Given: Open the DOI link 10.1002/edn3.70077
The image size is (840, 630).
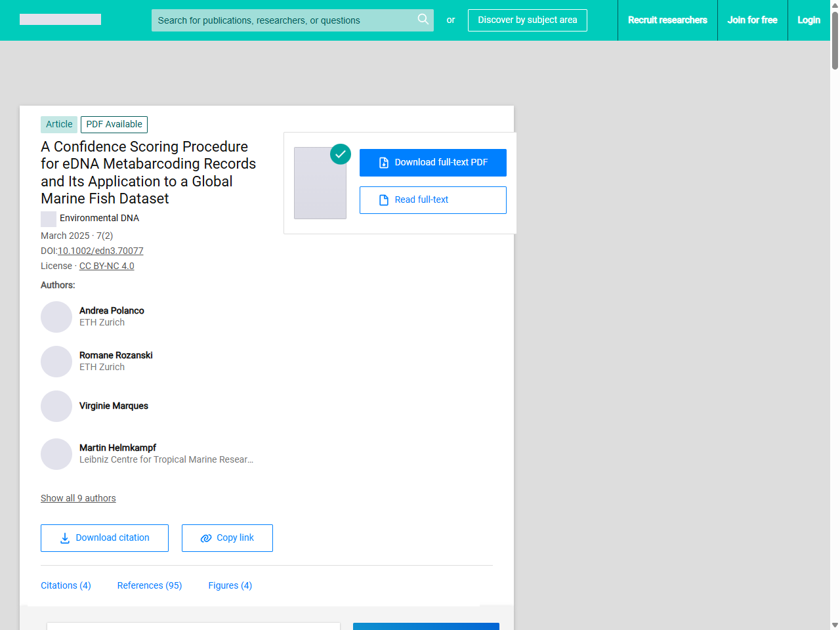Looking at the screenshot, I should (x=100, y=251).
